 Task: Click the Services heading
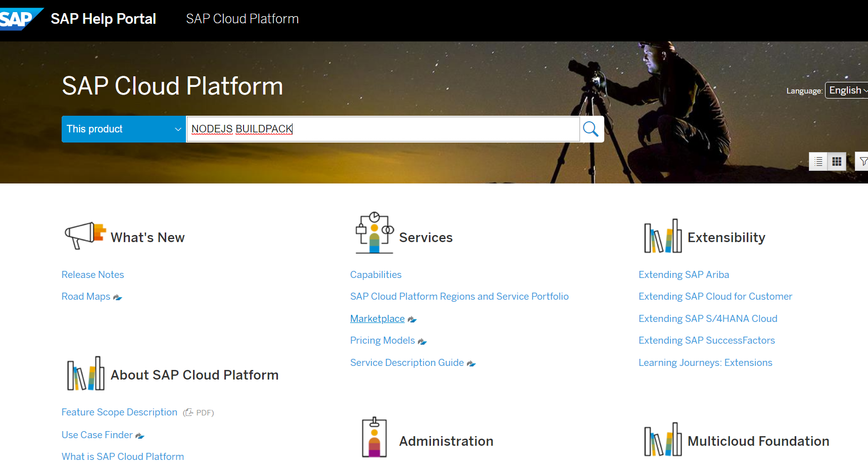[x=426, y=238]
